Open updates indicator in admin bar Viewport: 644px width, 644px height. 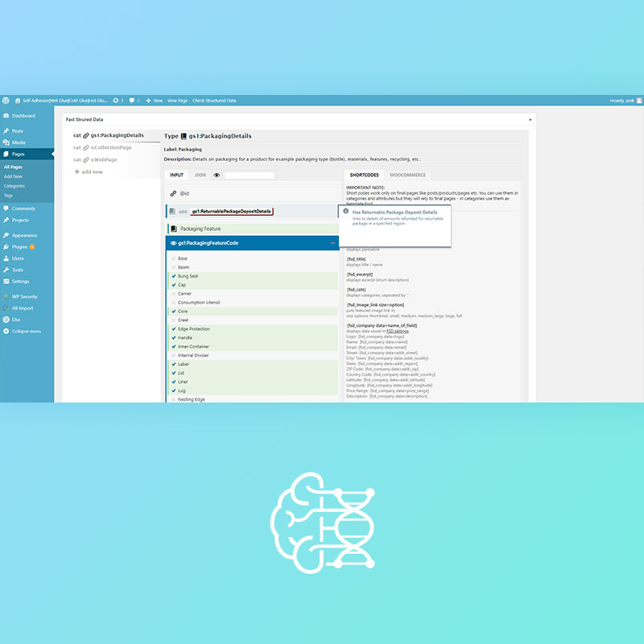pos(118,100)
